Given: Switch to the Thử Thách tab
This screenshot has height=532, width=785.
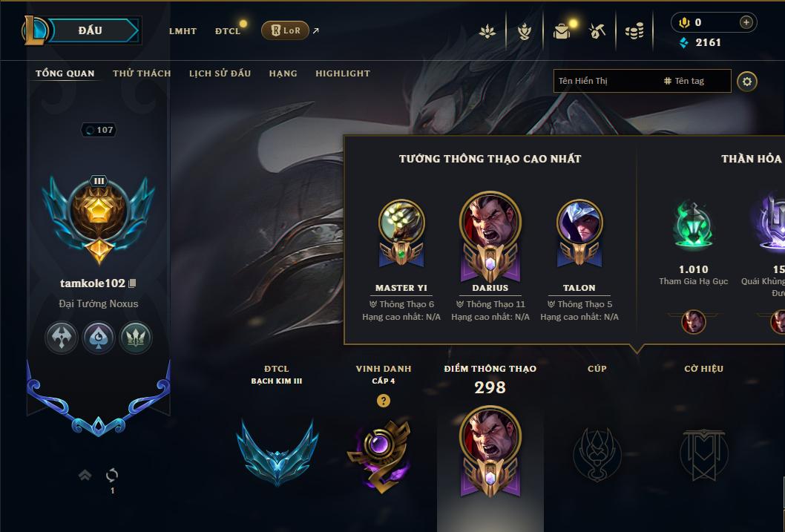Looking at the screenshot, I should (x=142, y=73).
